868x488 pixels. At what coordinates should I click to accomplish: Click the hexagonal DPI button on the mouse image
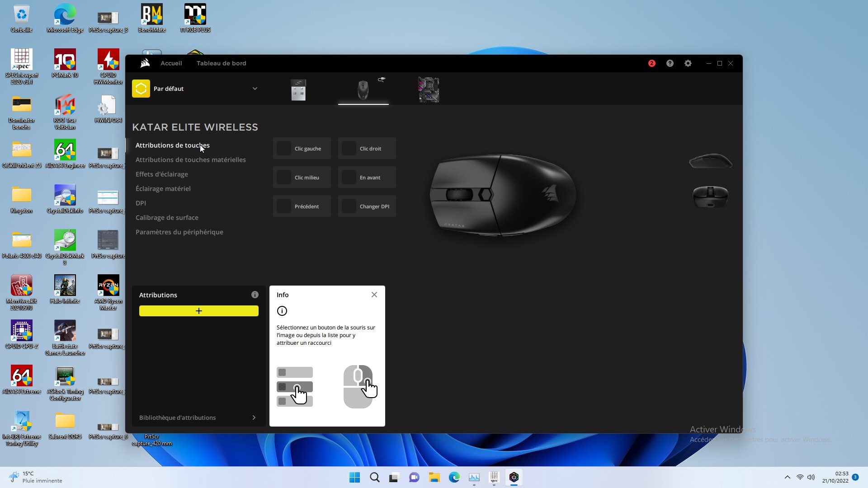[x=485, y=195]
